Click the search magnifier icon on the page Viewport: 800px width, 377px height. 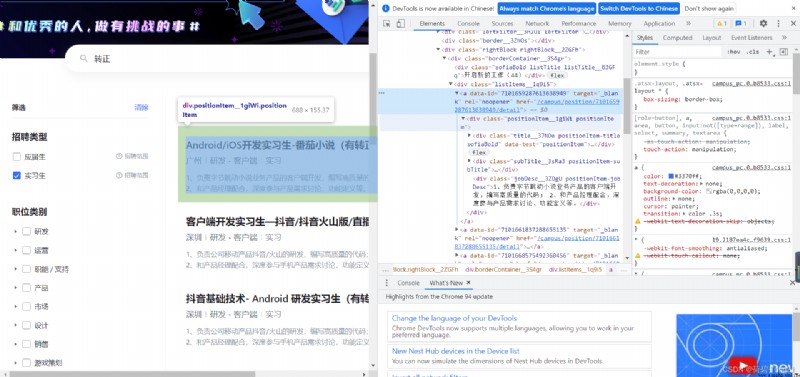[x=84, y=59]
